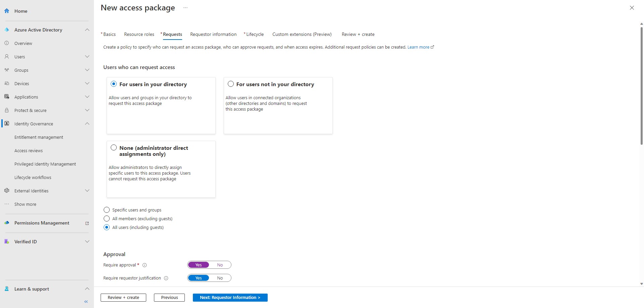Select the Protect & secure shield icon
This screenshot has width=644, height=308.
tap(7, 110)
